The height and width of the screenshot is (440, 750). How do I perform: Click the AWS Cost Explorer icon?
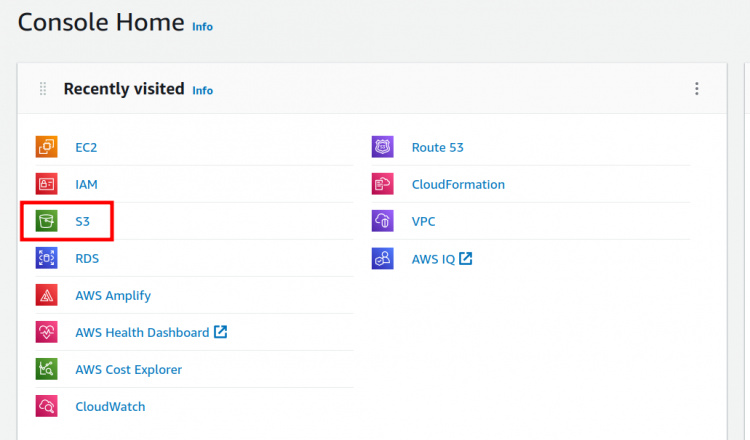[x=46, y=369]
